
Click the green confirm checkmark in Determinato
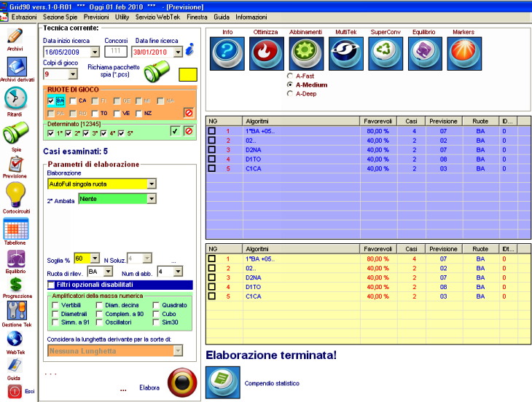tap(175, 131)
